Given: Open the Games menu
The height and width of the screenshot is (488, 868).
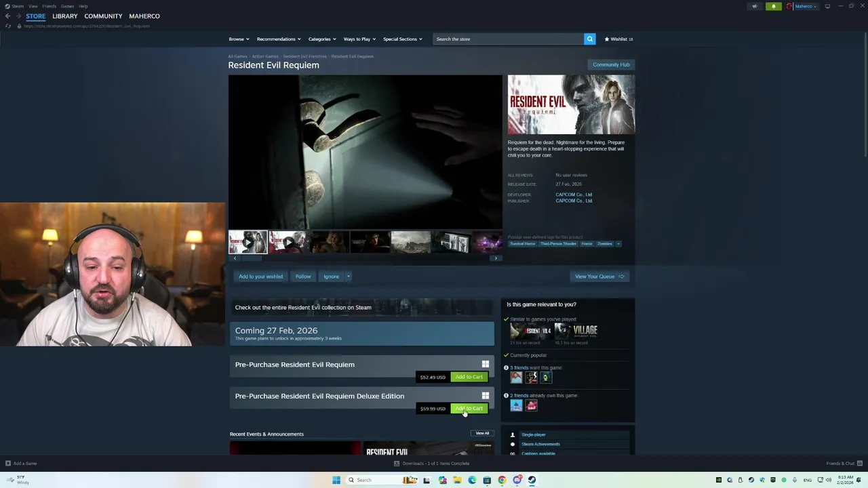Looking at the screenshot, I should tap(67, 6).
